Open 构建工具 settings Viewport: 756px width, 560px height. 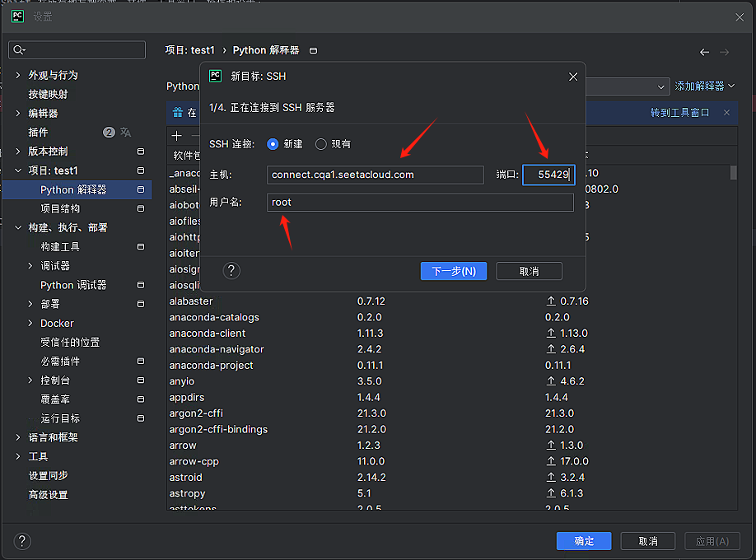60,246
